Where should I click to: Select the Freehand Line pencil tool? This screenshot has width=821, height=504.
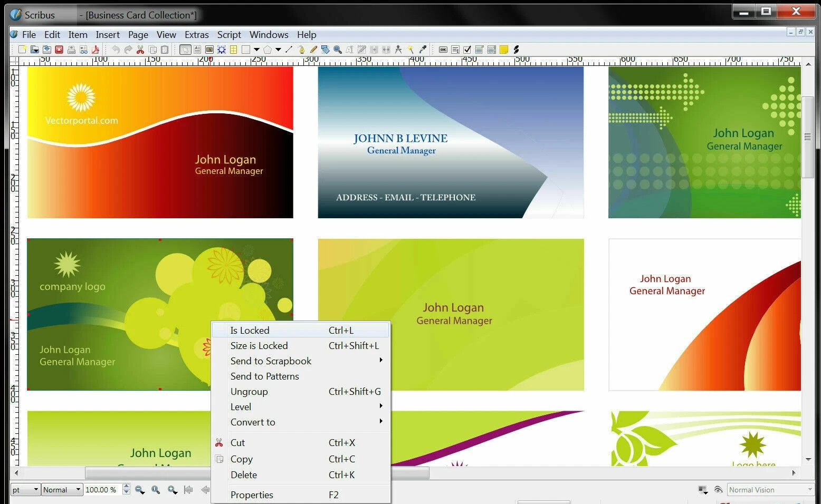tap(313, 50)
